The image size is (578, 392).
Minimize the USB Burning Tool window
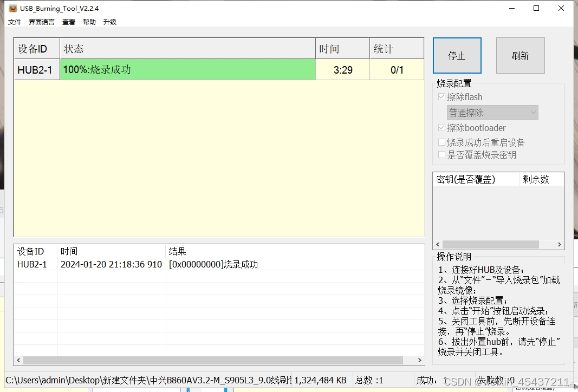(x=512, y=8)
